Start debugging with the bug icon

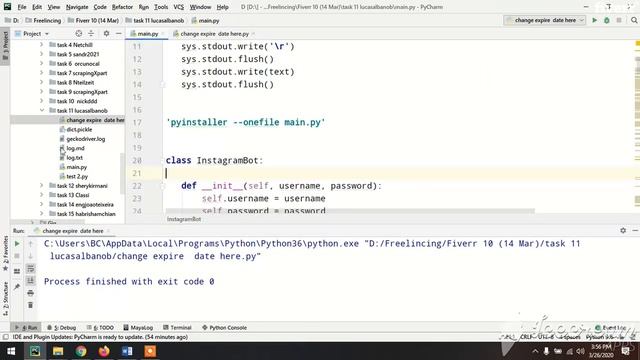pos(607,20)
